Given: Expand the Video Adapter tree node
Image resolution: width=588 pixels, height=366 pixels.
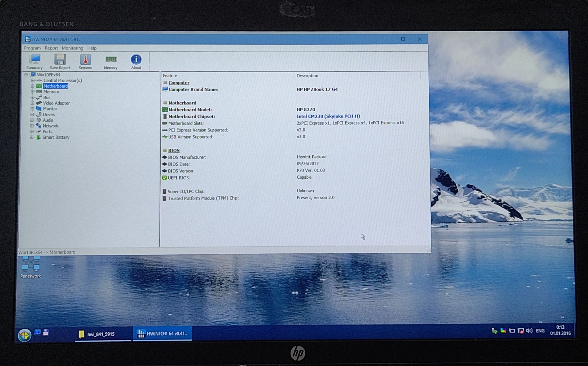Looking at the screenshot, I should click(32, 103).
